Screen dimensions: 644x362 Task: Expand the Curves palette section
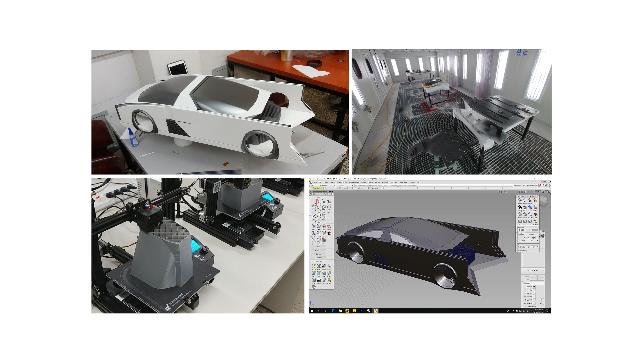coord(318,254)
